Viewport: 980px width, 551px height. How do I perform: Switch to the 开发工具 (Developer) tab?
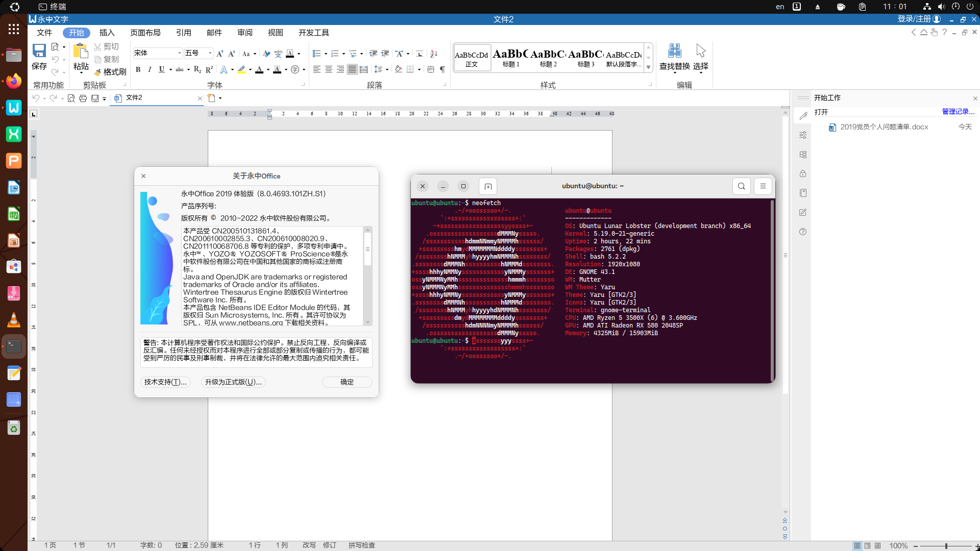tap(313, 33)
